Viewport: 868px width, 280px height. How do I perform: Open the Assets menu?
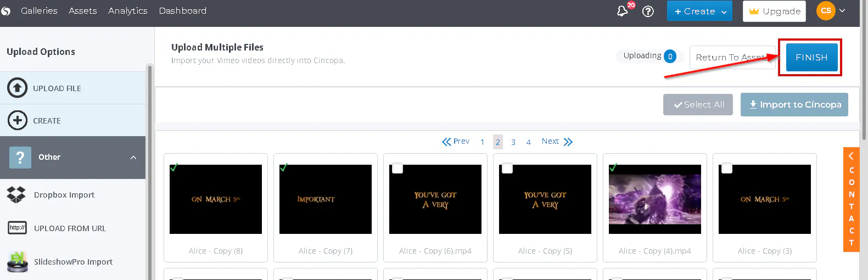pyautogui.click(x=83, y=10)
